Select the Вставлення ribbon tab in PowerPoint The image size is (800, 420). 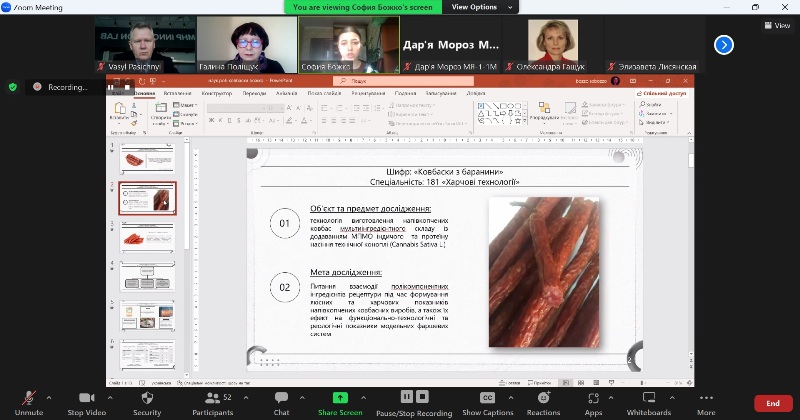coord(179,93)
